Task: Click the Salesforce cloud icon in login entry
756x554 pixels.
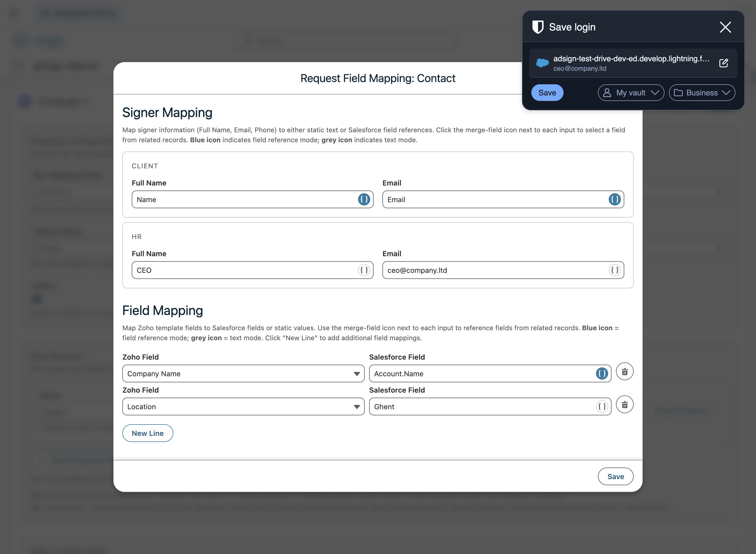Action: point(542,63)
